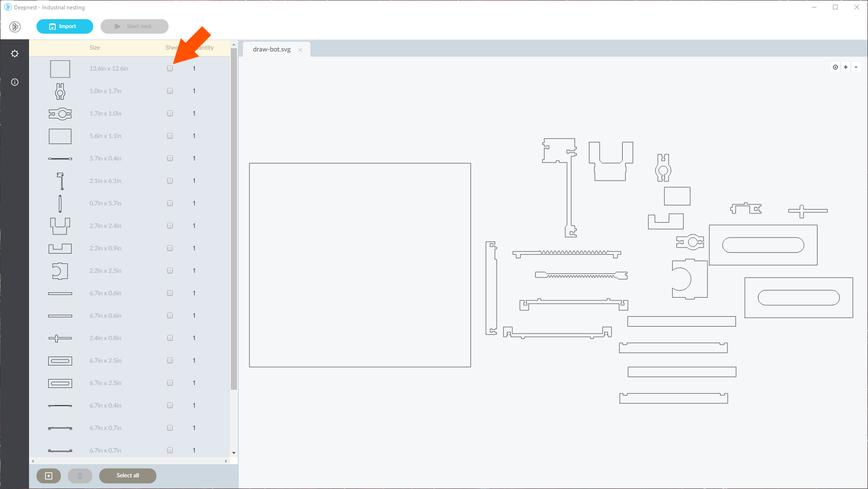Image resolution: width=868 pixels, height=489 pixels.
Task: Click the Start nest button
Action: click(134, 26)
